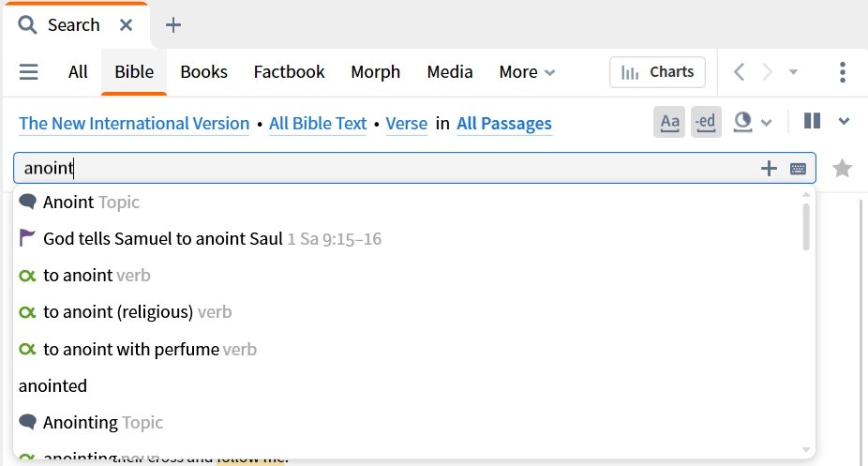Click the two-column layout view icon
Image resolution: width=868 pixels, height=466 pixels.
812,121
